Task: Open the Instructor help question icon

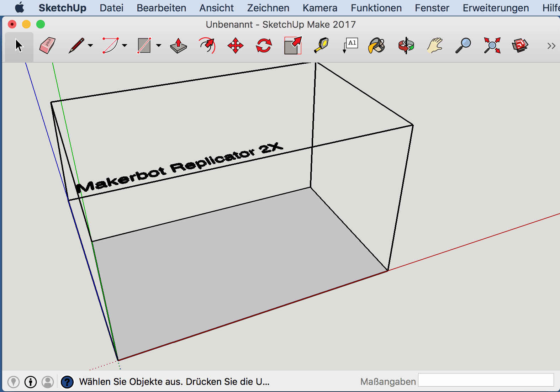Action: [67, 382]
